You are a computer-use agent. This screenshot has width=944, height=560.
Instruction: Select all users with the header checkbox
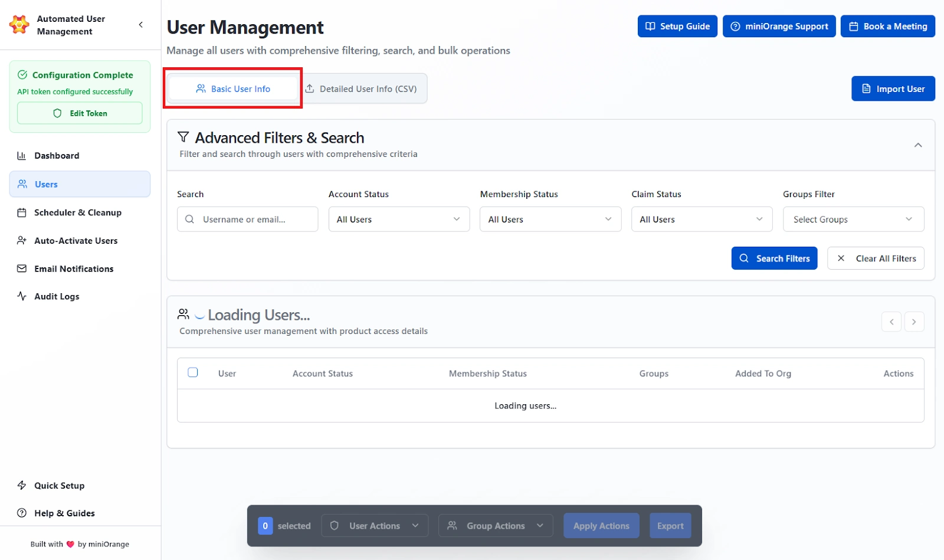pos(192,372)
